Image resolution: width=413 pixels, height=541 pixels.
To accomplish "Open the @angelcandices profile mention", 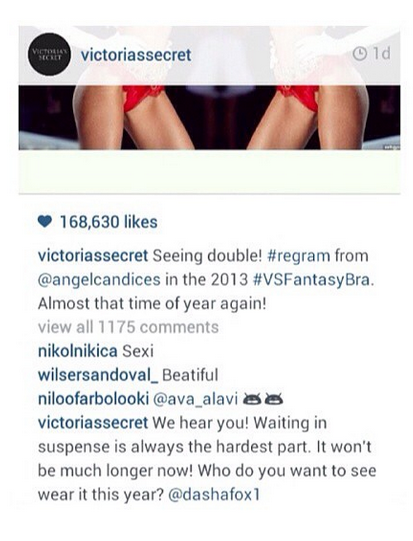I will 99,279.
